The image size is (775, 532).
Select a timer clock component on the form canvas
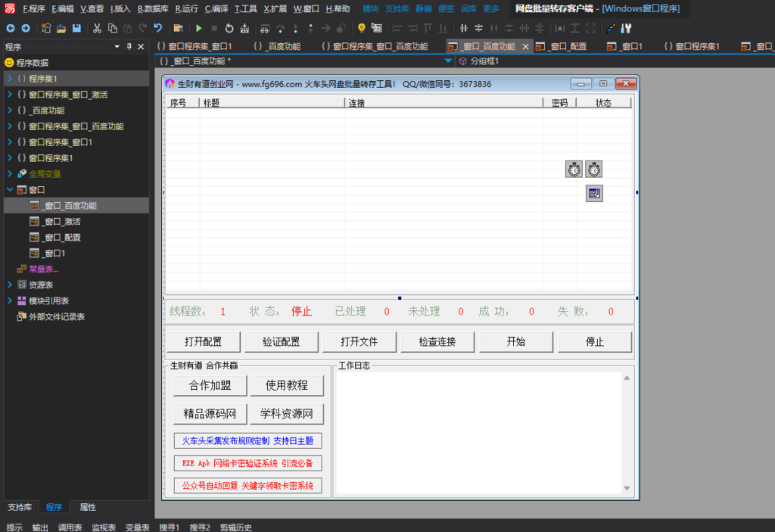tap(574, 169)
